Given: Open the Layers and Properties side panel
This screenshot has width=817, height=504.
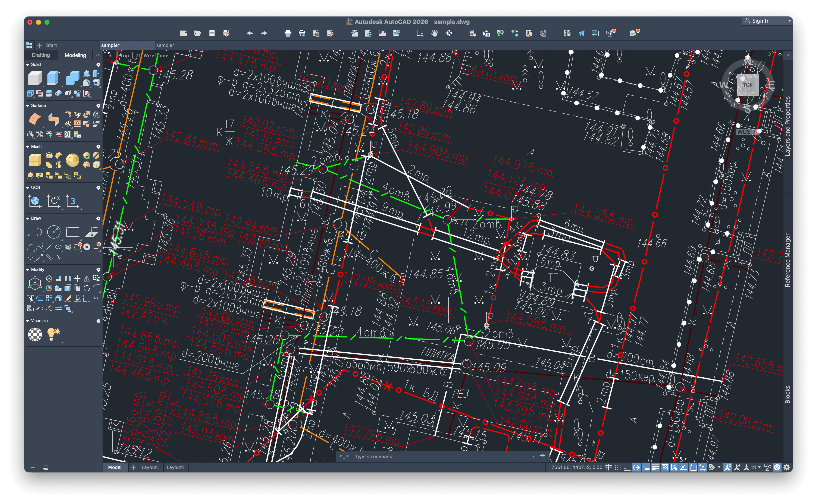Looking at the screenshot, I should [787, 126].
